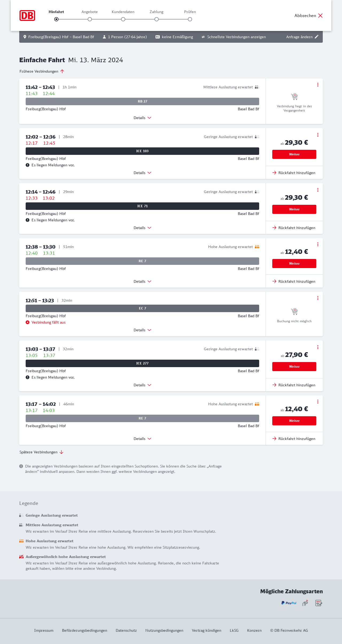Screen dimensions: 342x644
Task: Add Rückfahrt hinzufügen for ICE 71
Action: (x=294, y=228)
